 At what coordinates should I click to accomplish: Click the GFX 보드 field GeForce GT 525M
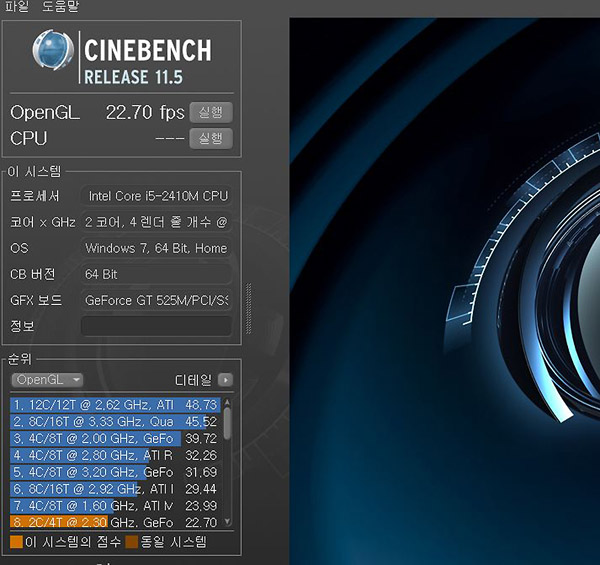pyautogui.click(x=157, y=300)
